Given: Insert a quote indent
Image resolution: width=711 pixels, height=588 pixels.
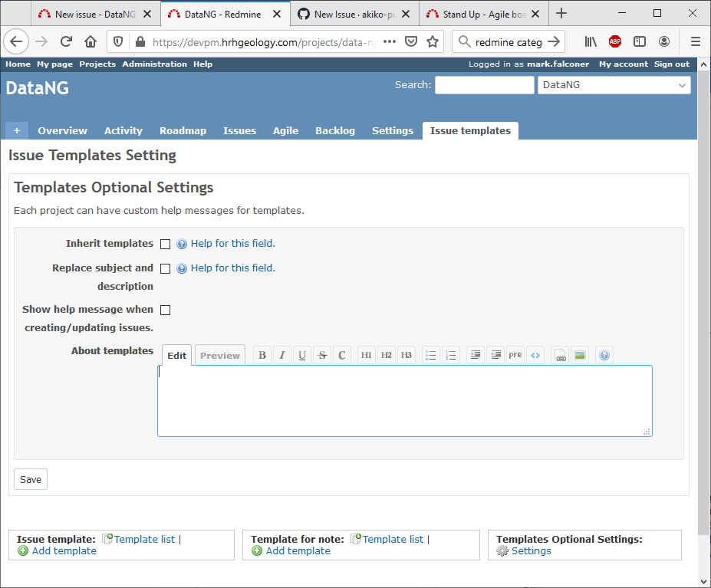Looking at the screenshot, I should click(x=476, y=355).
